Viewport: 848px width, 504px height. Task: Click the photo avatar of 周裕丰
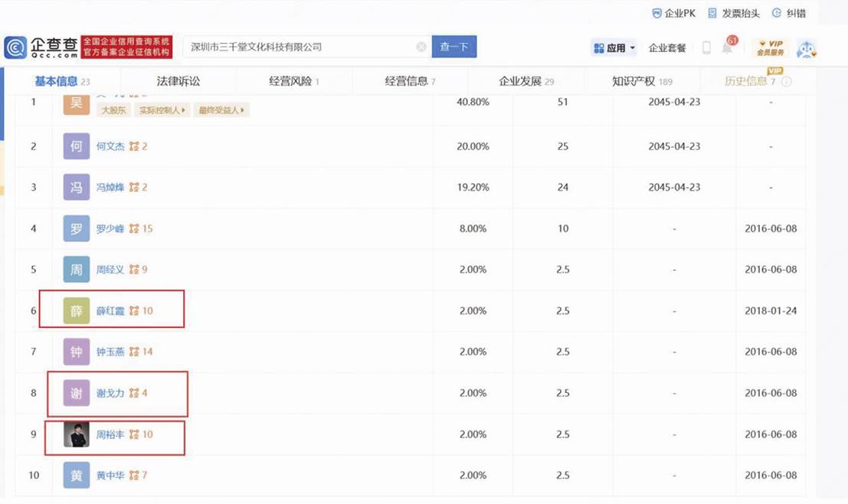pos(77,434)
